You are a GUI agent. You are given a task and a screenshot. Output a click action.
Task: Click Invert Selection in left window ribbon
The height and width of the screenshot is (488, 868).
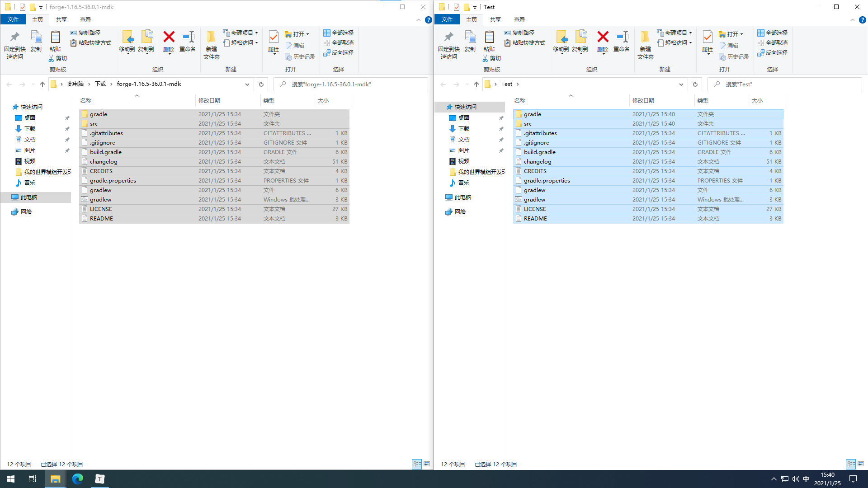(x=338, y=53)
